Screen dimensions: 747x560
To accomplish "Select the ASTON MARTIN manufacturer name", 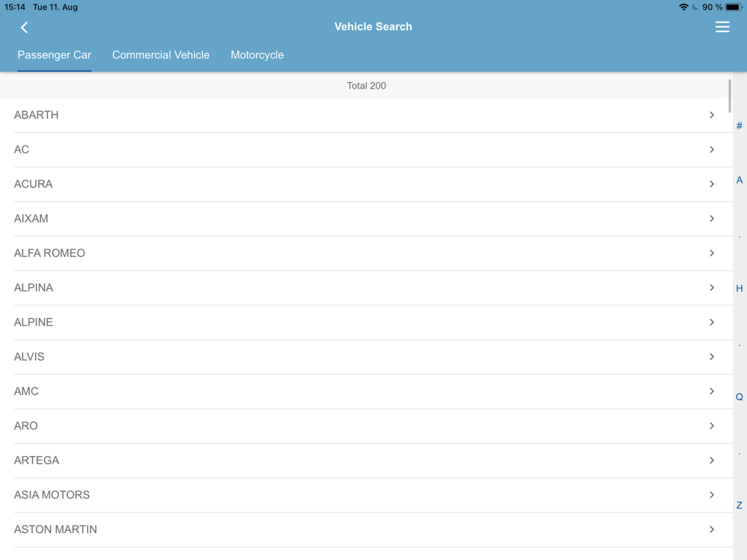I will click(55, 529).
